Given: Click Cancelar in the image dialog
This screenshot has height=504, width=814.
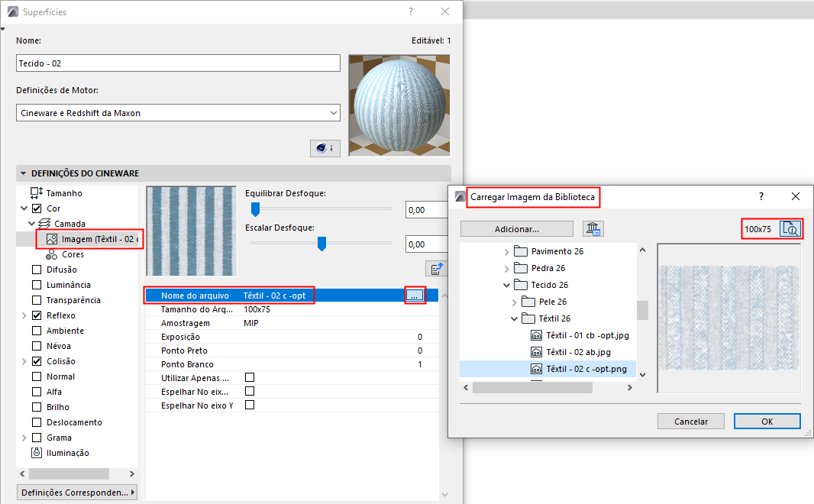Looking at the screenshot, I should [x=690, y=422].
